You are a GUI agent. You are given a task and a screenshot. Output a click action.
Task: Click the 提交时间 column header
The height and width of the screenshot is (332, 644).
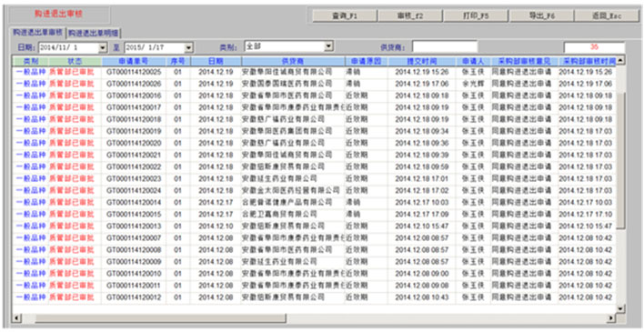coord(422,61)
